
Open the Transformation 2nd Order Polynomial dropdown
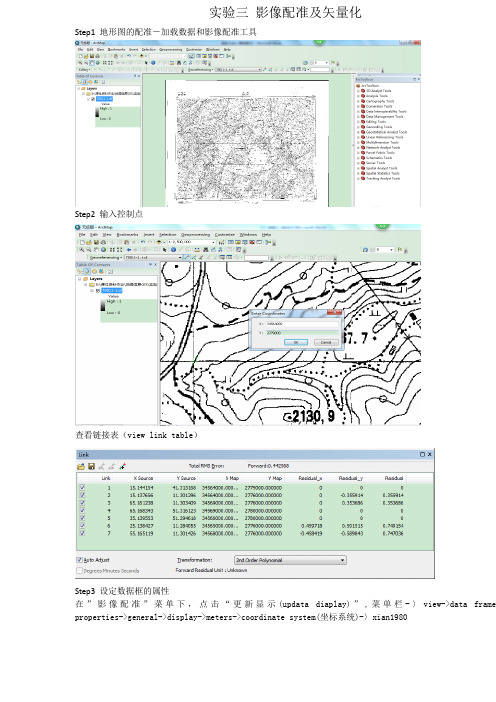pos(290,560)
